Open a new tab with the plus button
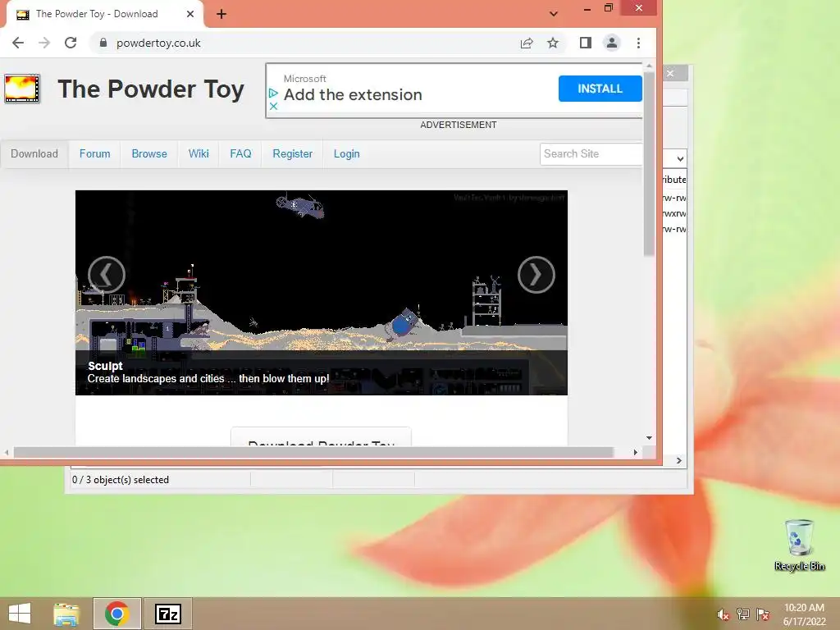 [221, 14]
